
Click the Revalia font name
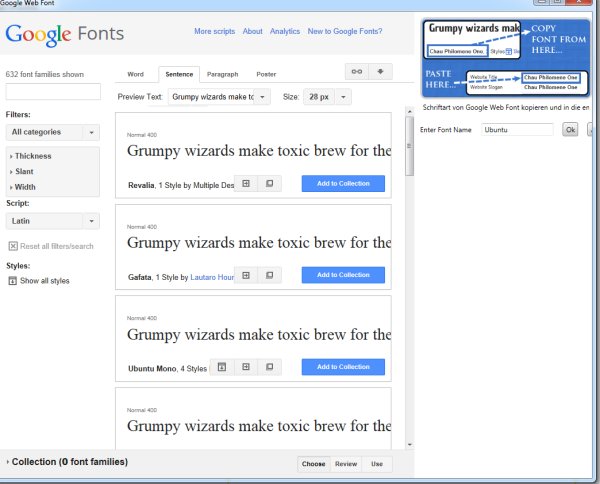[x=141, y=185]
